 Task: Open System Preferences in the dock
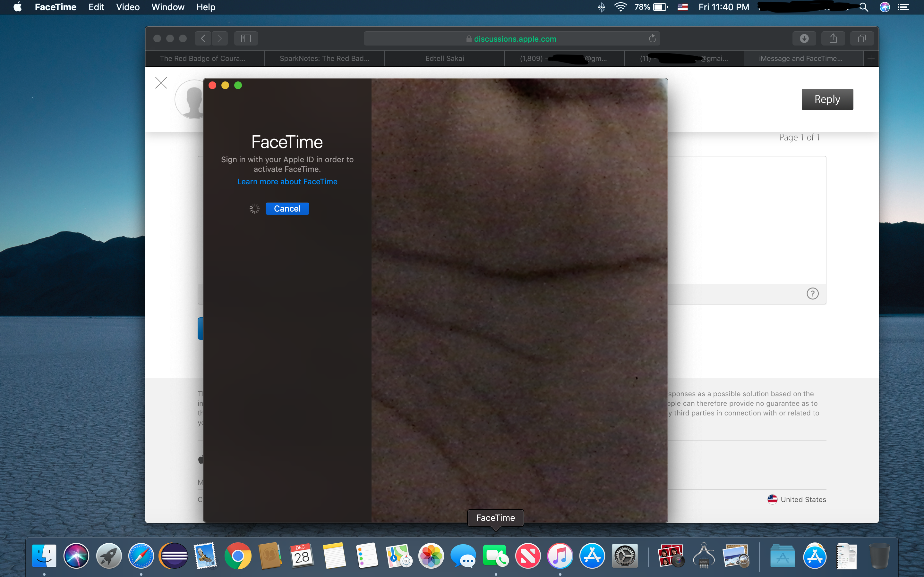pyautogui.click(x=624, y=556)
